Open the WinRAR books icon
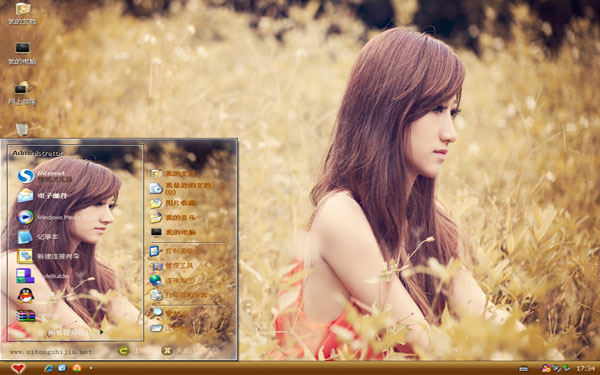The width and height of the screenshot is (600, 375). click(x=25, y=316)
